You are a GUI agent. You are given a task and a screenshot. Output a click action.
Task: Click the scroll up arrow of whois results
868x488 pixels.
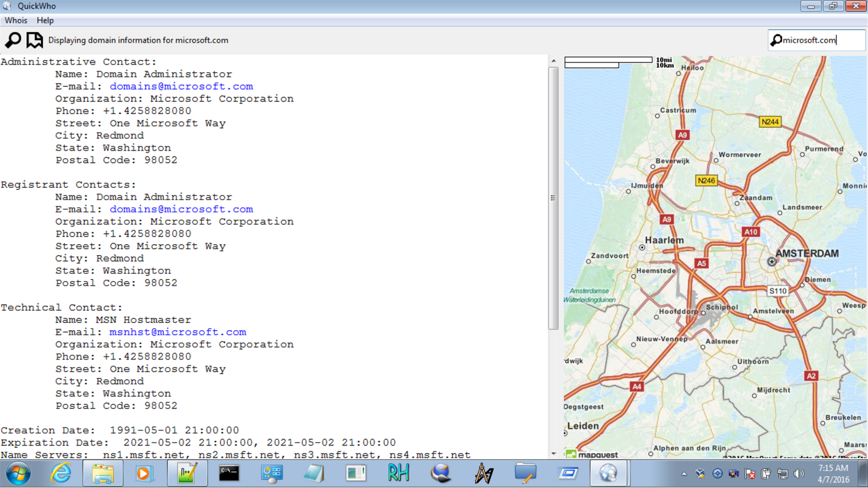coord(553,61)
